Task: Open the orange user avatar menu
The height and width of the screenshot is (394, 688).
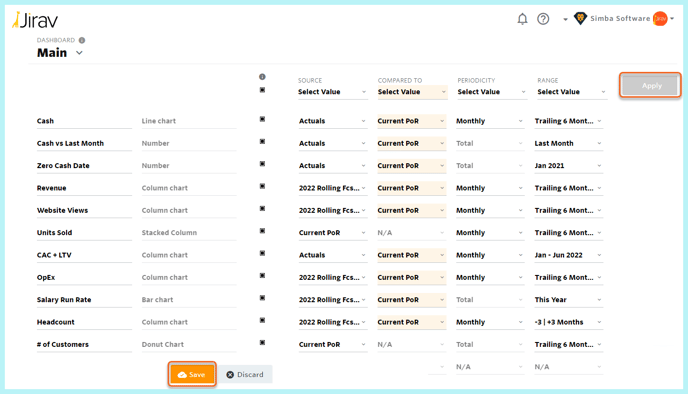Action: (x=660, y=18)
